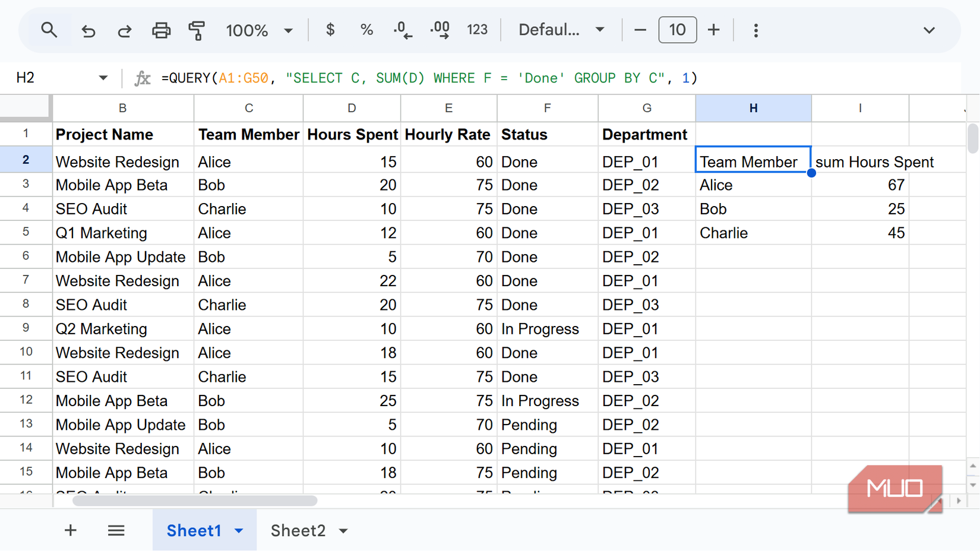Print the spreadsheet
The height and width of the screenshot is (551, 980).
pos(161,30)
